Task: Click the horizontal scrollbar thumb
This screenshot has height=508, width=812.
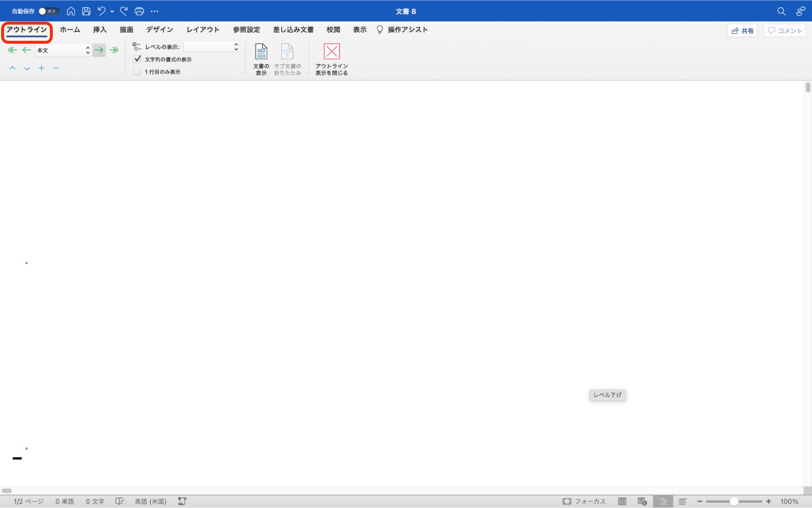Action: pyautogui.click(x=7, y=491)
